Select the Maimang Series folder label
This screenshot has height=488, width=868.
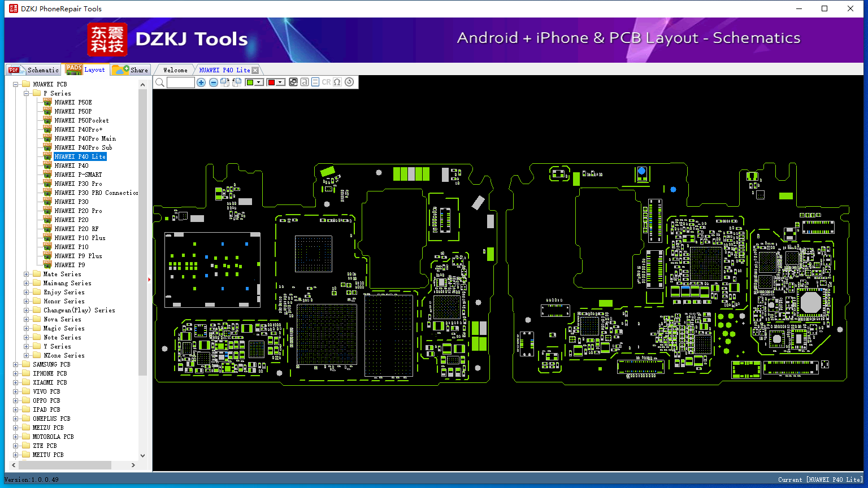point(67,283)
